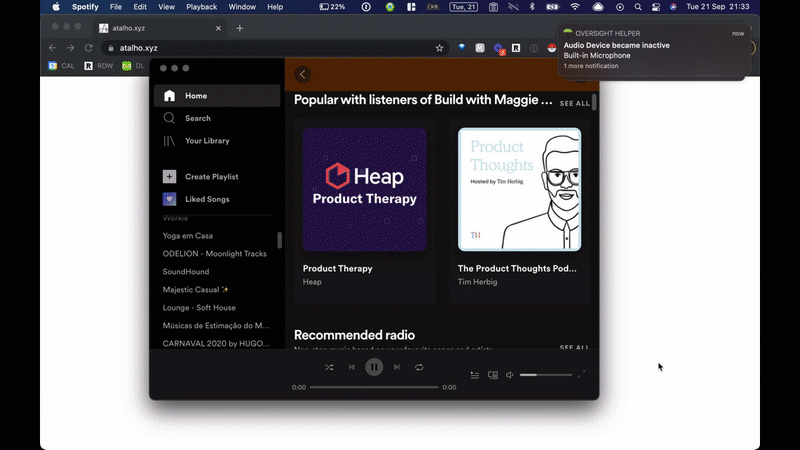The image size is (800, 450).
Task: Open the View menu
Action: click(x=166, y=7)
